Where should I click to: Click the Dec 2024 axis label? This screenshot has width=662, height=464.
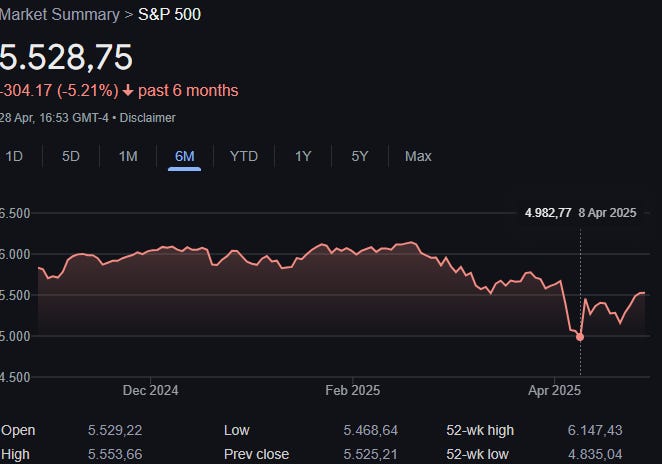coord(150,390)
